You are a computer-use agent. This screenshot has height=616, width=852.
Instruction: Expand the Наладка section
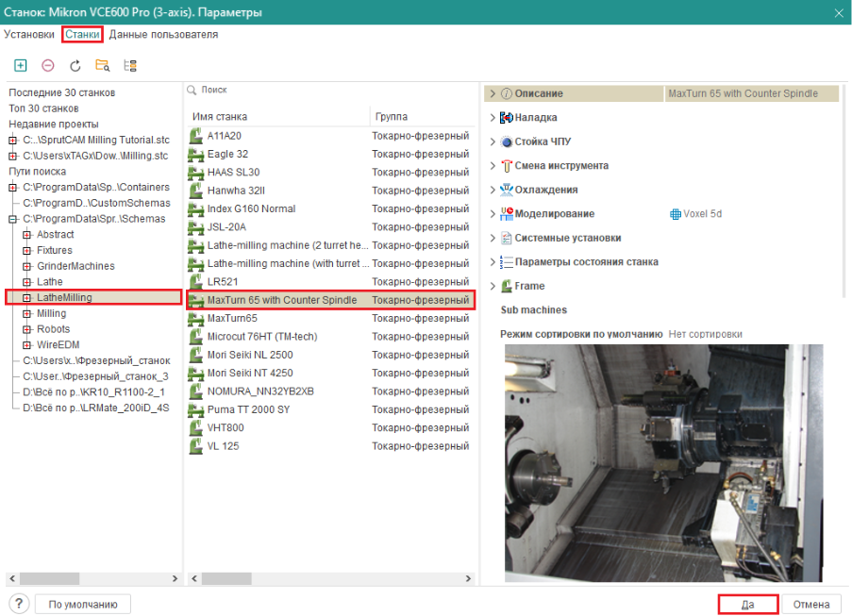coord(493,118)
